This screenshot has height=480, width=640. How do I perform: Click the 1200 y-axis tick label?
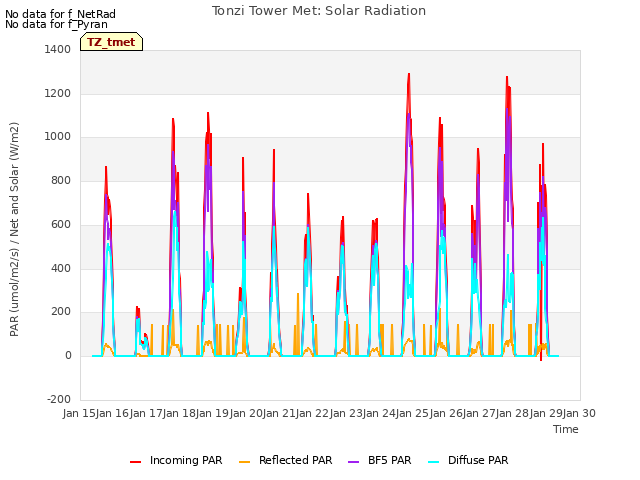58,93
